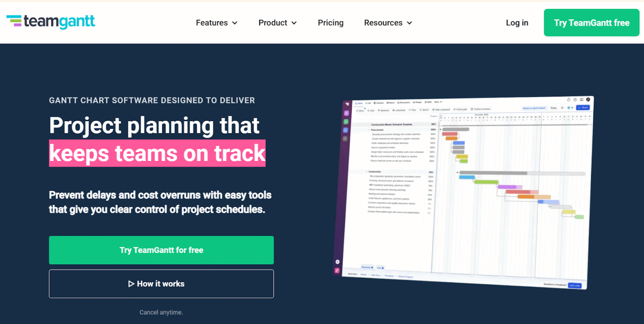Click Try TeamGantt for free
Viewport: 644px width, 324px height.
161,250
